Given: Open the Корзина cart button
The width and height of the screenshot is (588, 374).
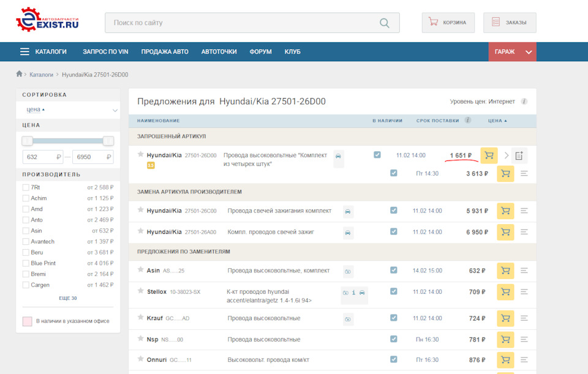Looking at the screenshot, I should click(x=448, y=23).
